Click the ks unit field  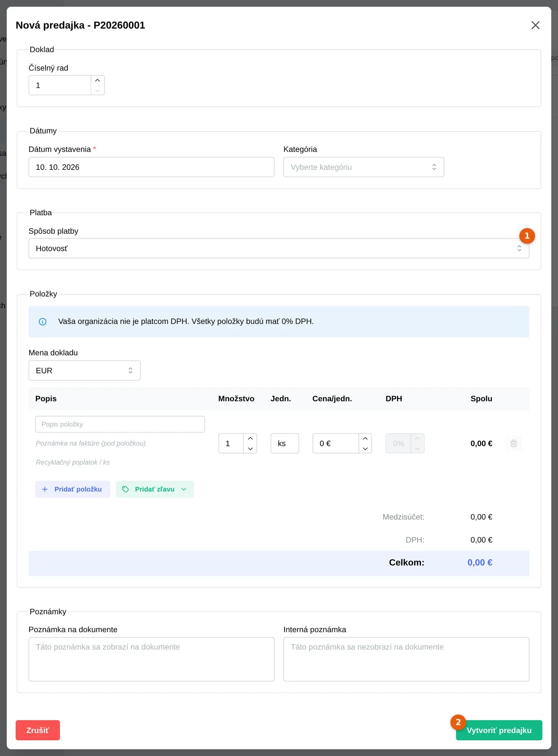click(285, 443)
